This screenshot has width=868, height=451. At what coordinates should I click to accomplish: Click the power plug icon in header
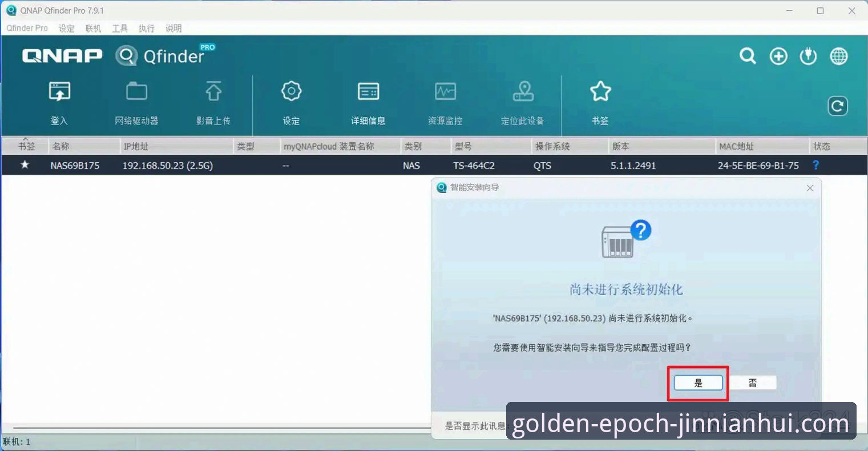click(x=808, y=56)
